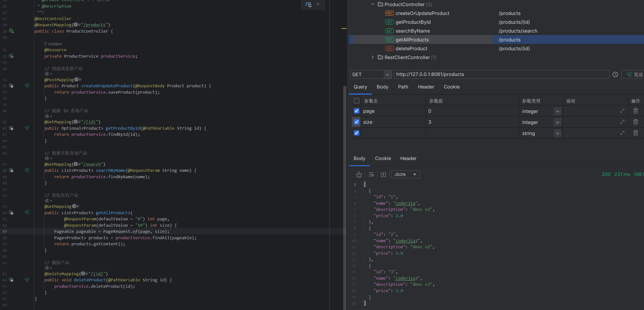Click the trash icon in size parameter row
Screen dimensions: 644x310
coord(635,122)
